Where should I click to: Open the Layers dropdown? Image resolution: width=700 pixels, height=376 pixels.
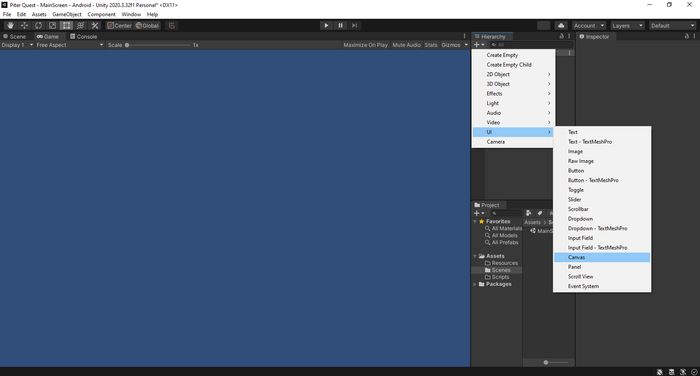tap(627, 25)
